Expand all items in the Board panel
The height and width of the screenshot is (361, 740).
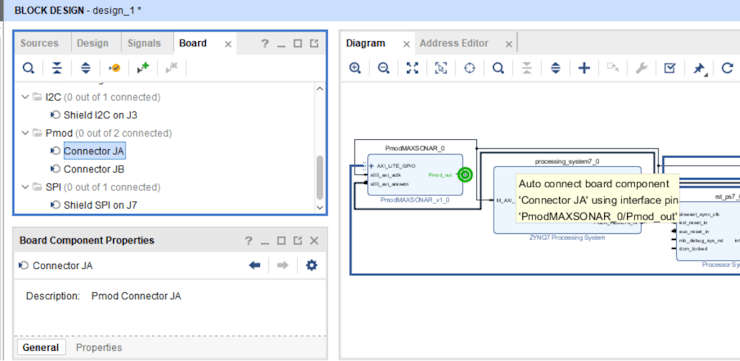(x=85, y=68)
